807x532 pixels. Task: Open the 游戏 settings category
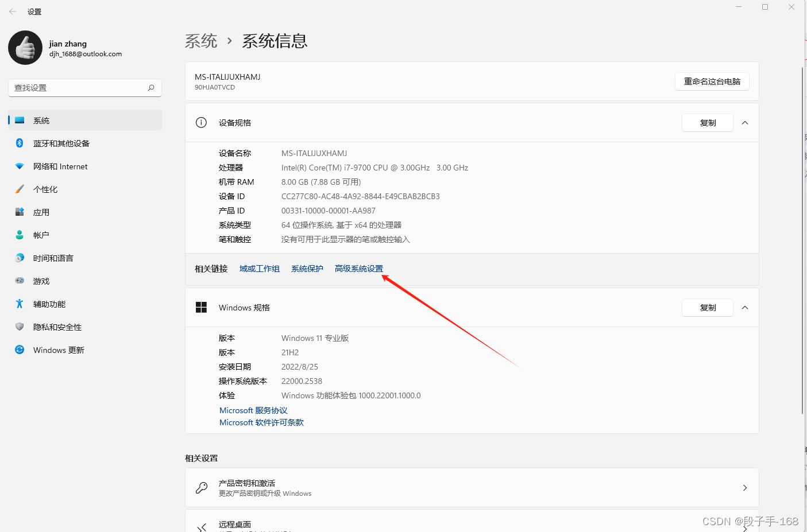[85, 281]
